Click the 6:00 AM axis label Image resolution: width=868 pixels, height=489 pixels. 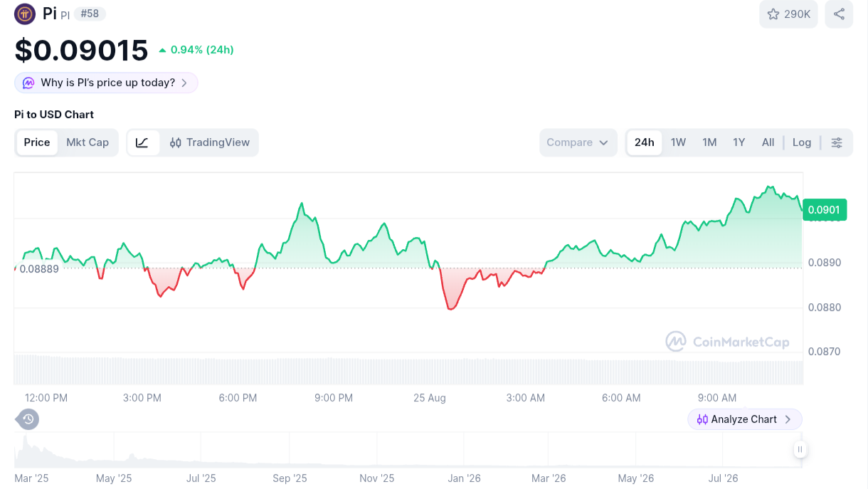[621, 398]
